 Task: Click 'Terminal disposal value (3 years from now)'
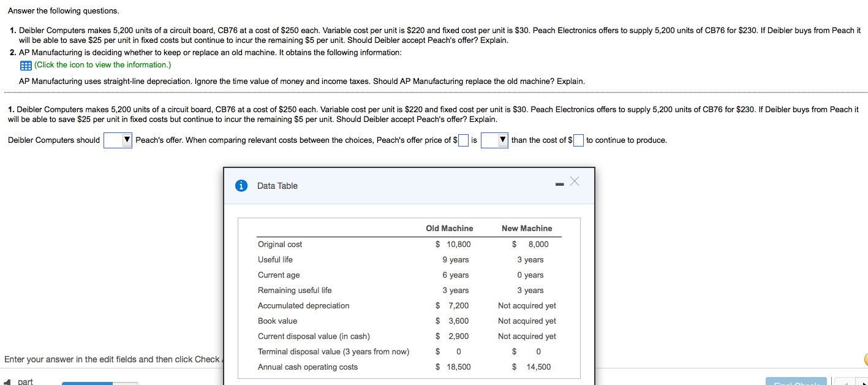click(334, 351)
